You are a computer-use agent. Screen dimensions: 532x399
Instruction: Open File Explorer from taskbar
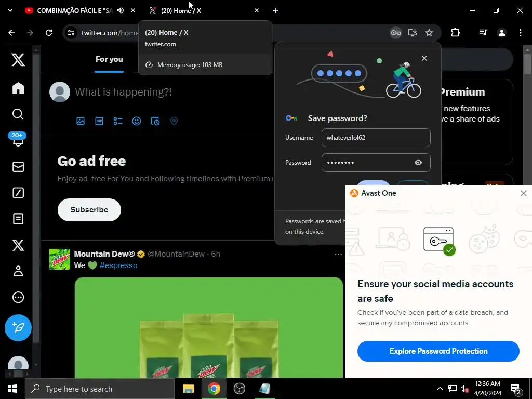click(x=188, y=389)
